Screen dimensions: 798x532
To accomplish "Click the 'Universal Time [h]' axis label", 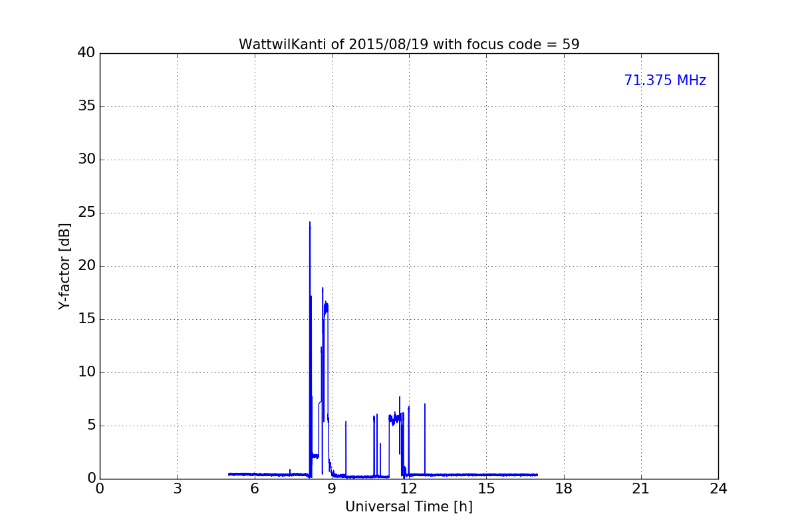I will coord(409,507).
